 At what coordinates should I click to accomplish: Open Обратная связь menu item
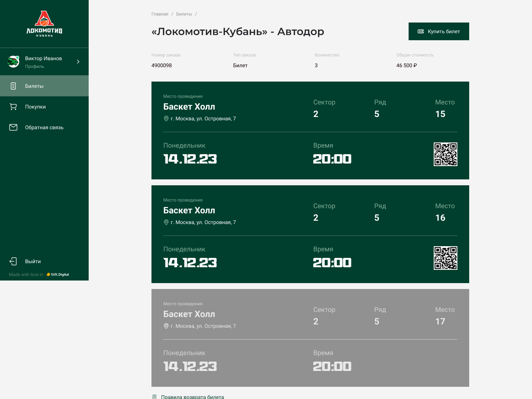[44, 127]
